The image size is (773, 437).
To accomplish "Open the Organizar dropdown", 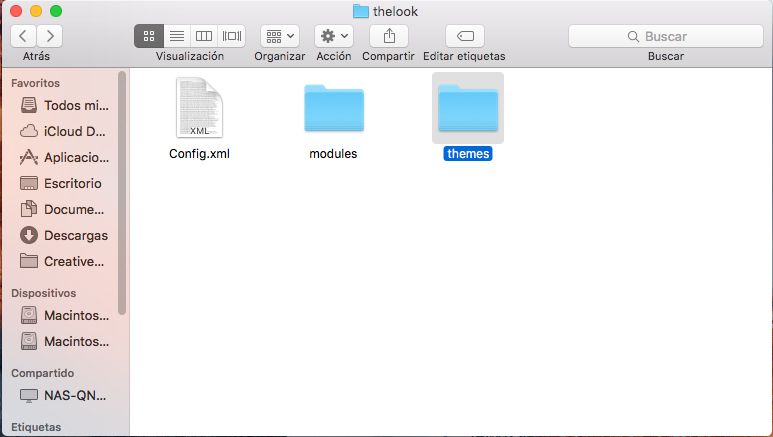I will 280,36.
